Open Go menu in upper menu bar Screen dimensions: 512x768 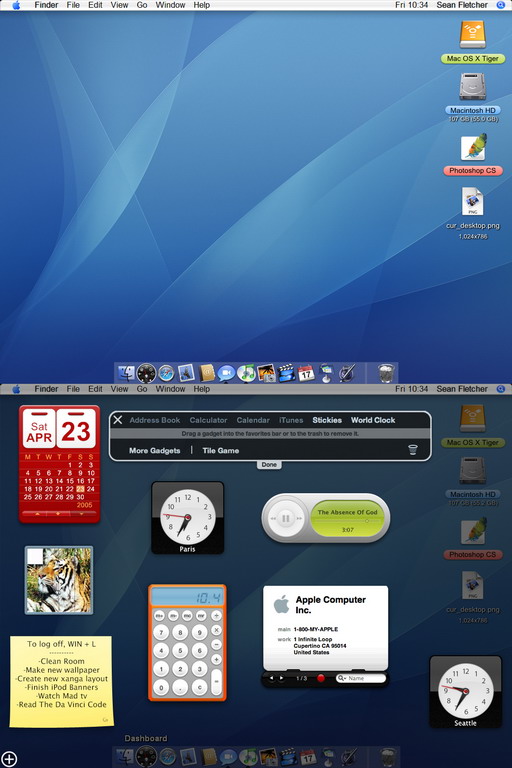point(142,5)
